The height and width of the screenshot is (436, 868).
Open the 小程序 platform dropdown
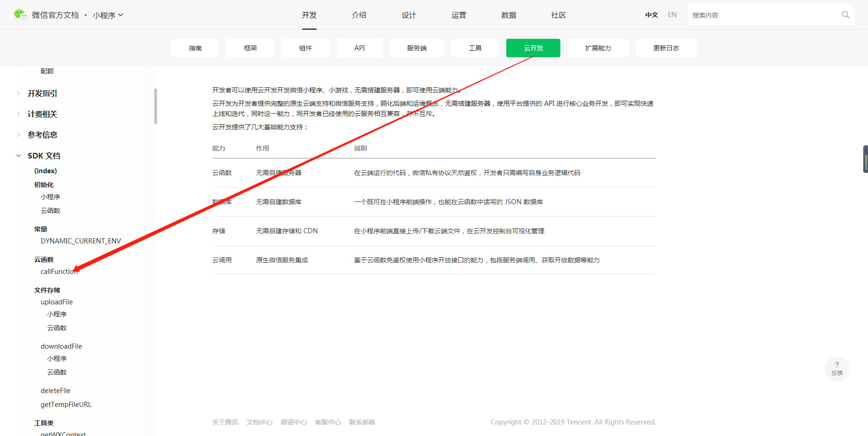[x=108, y=15]
